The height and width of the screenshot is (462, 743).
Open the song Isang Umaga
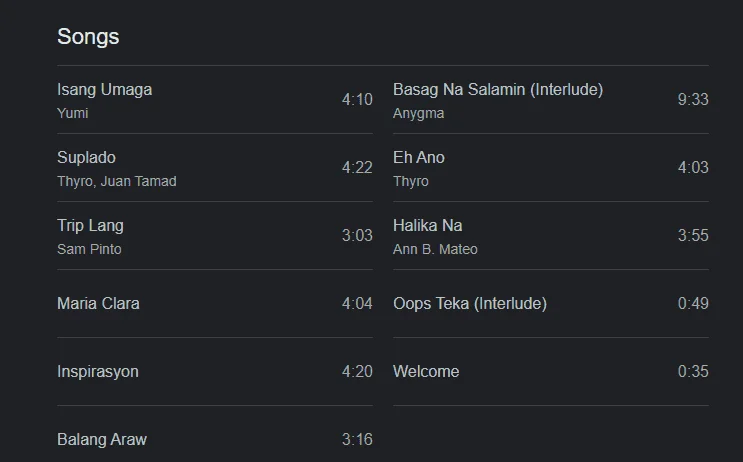pyautogui.click(x=215, y=100)
